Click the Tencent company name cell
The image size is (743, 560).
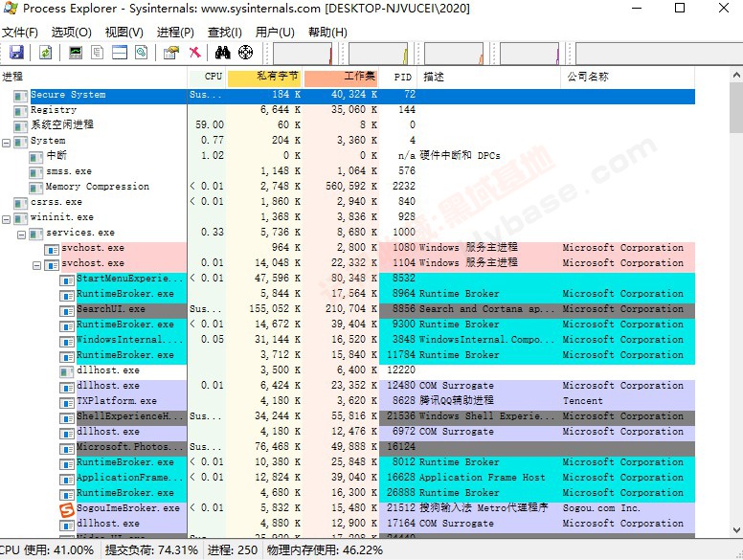pos(582,401)
